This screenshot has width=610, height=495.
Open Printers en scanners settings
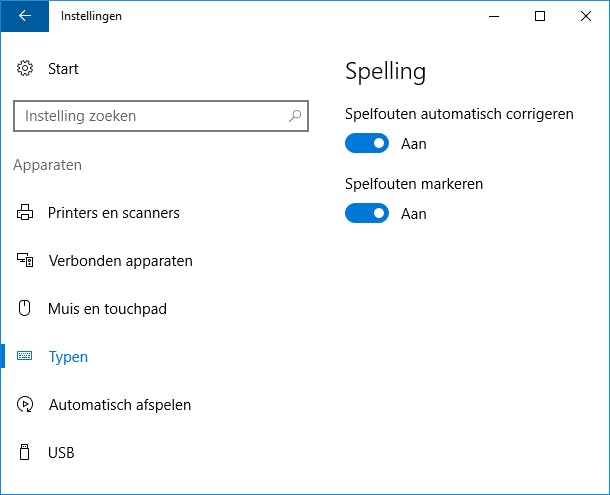click(113, 213)
